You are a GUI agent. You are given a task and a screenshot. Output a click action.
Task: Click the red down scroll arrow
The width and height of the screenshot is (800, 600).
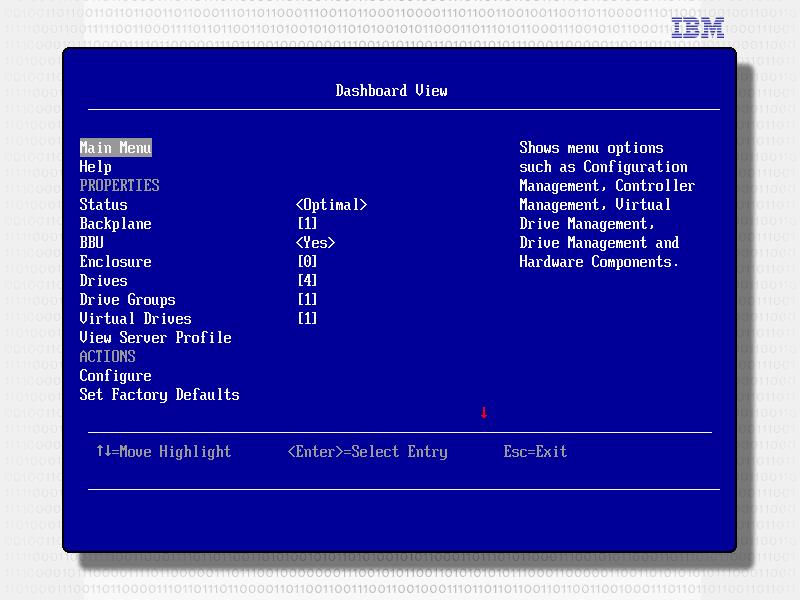[x=484, y=413]
